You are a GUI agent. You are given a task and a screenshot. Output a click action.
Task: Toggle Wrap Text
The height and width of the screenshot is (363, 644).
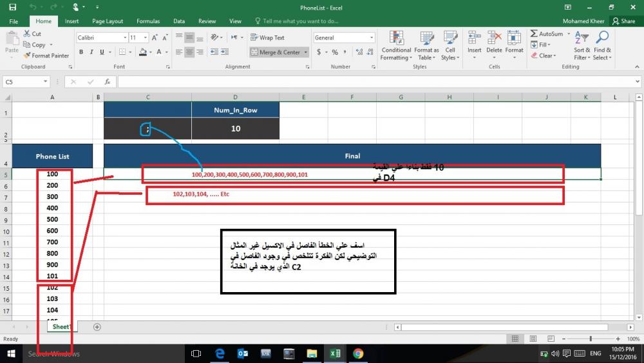point(267,37)
